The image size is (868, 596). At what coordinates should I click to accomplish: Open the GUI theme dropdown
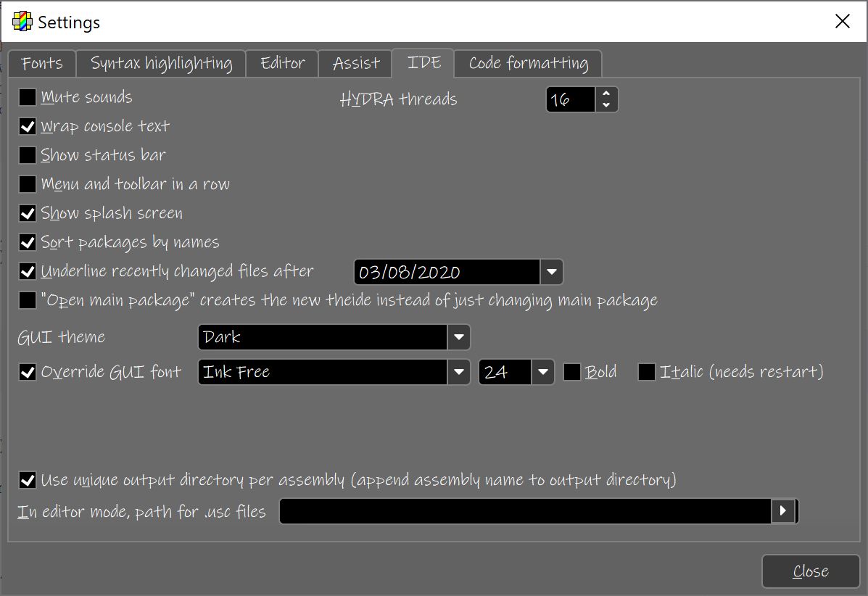click(x=458, y=337)
